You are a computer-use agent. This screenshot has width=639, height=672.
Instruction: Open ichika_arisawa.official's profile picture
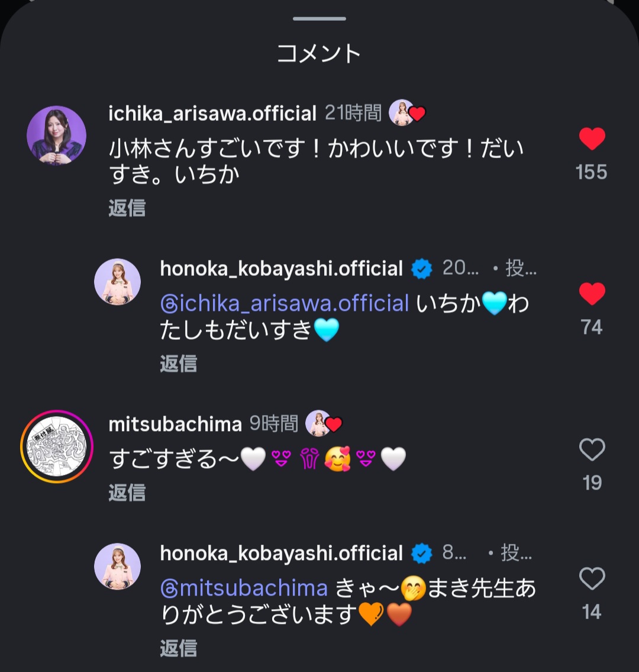tap(57, 136)
